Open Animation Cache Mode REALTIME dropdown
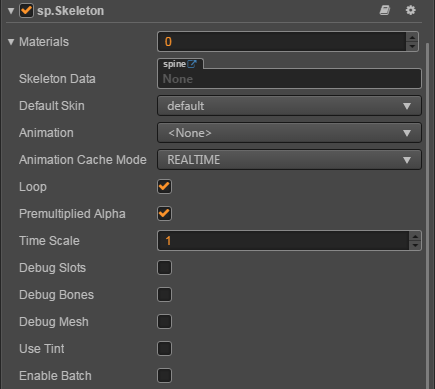The height and width of the screenshot is (389, 435). (289, 160)
